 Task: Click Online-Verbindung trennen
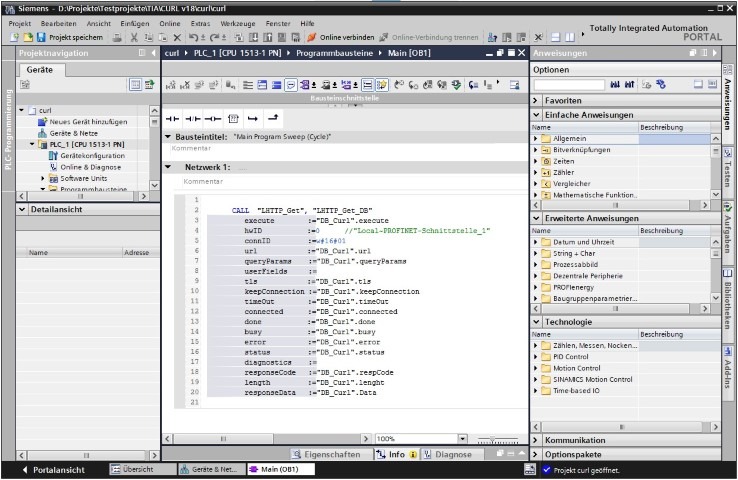429,37
